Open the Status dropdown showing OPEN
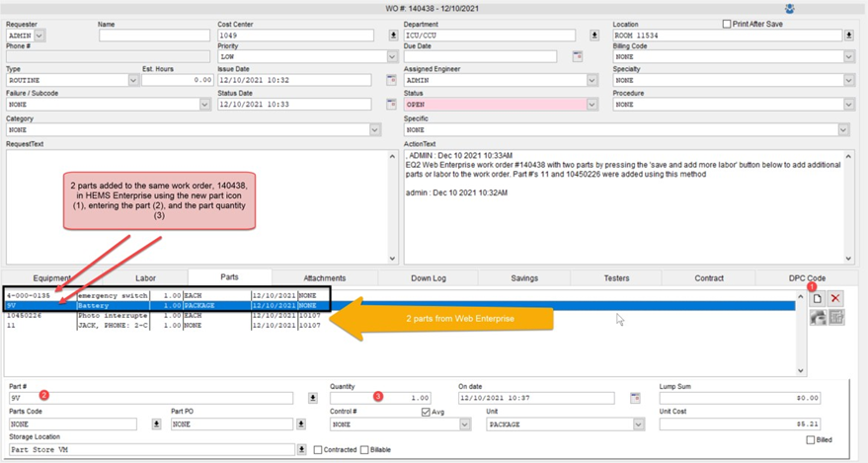 pyautogui.click(x=592, y=104)
